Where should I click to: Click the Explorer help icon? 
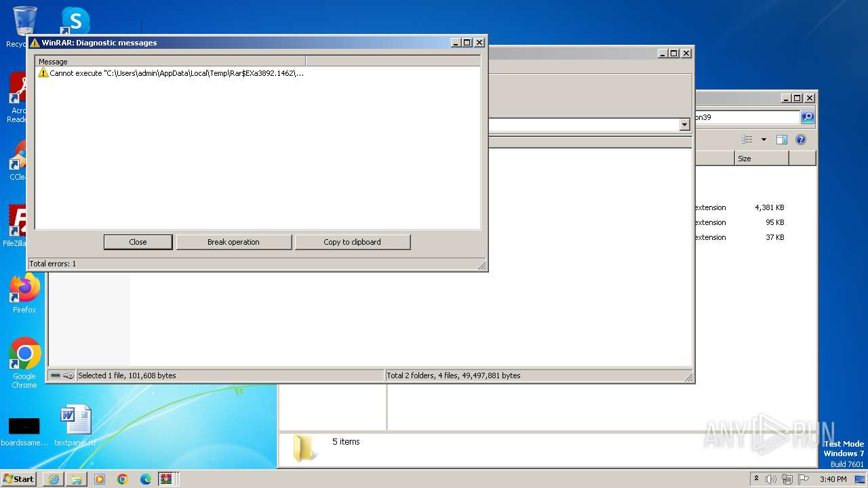(x=801, y=140)
